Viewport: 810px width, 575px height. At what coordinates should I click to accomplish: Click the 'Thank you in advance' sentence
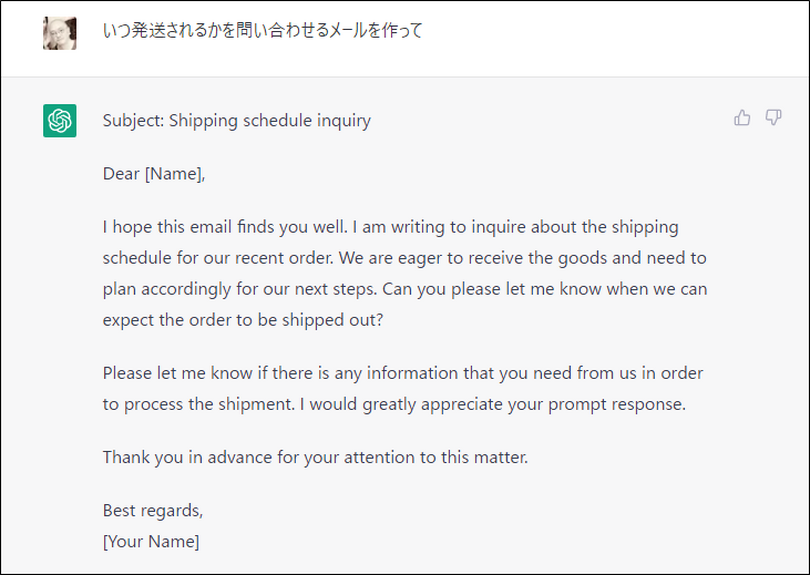(x=315, y=457)
